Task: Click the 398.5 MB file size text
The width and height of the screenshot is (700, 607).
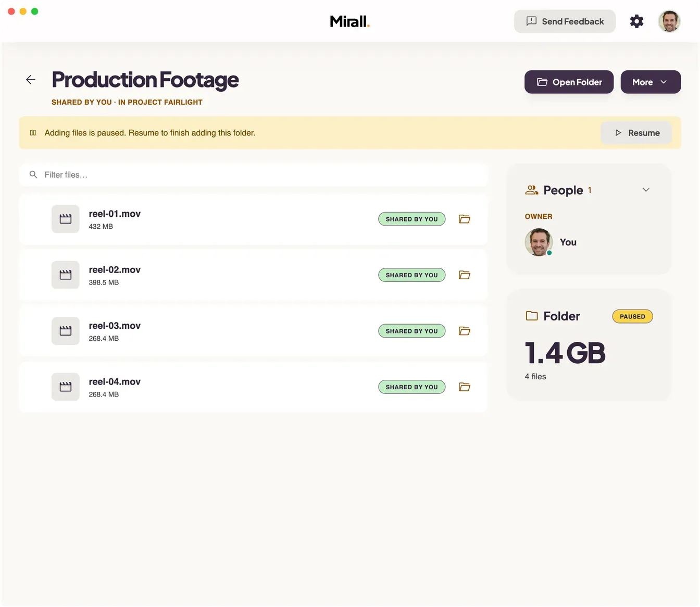Action: 104,282
